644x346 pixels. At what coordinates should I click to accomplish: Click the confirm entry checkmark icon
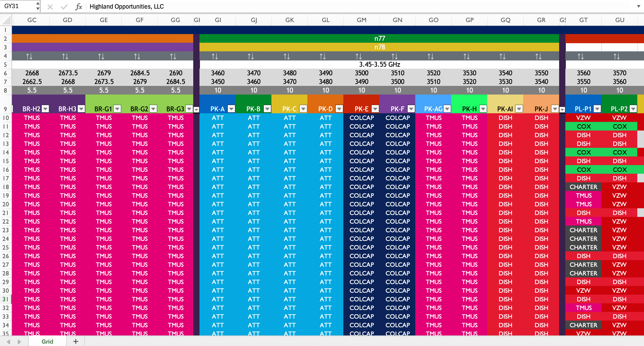pos(64,7)
